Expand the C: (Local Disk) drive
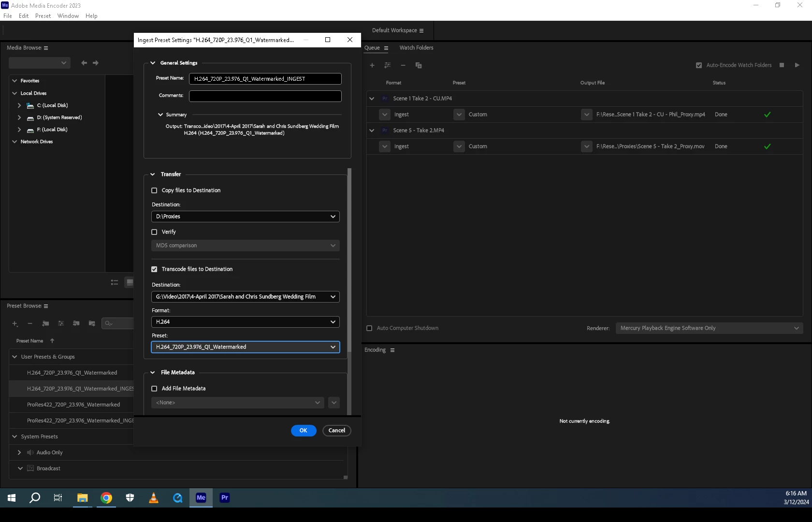 pos(19,105)
